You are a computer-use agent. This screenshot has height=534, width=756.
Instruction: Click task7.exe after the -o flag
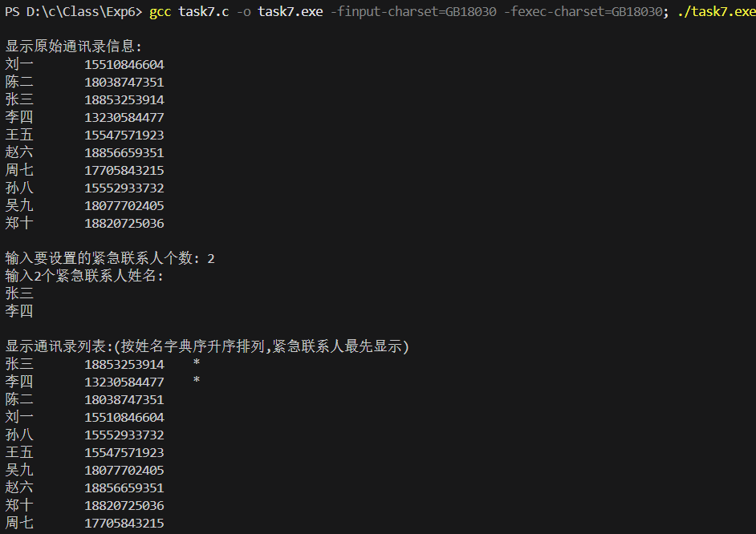tap(291, 11)
